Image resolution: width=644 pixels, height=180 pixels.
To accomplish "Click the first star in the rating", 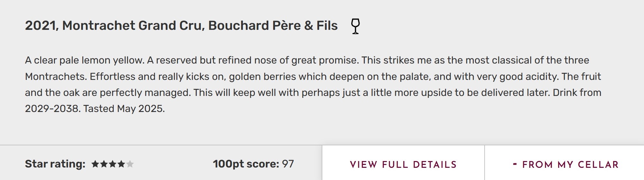I will click(95, 164).
